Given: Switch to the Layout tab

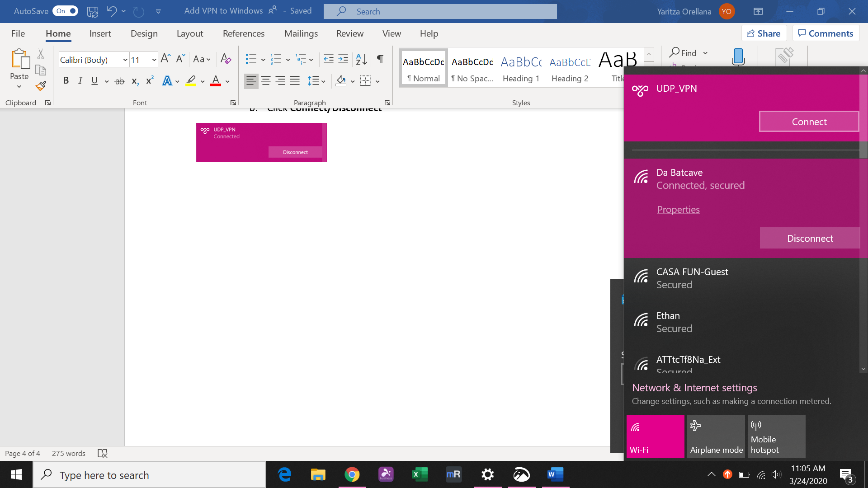Looking at the screenshot, I should click(189, 33).
